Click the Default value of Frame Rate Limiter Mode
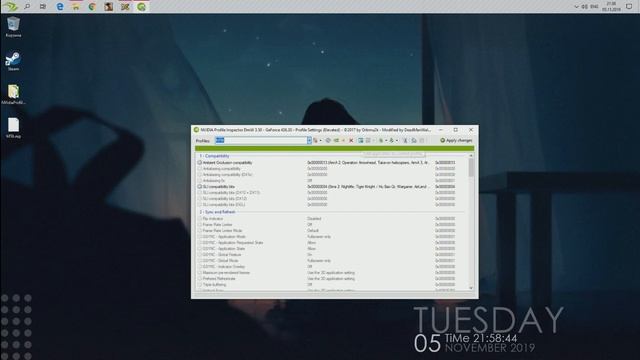The height and width of the screenshot is (360, 640). point(313,231)
